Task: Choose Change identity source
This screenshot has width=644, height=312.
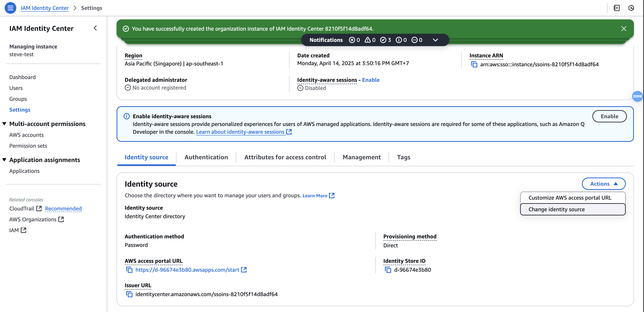Action: [573, 209]
